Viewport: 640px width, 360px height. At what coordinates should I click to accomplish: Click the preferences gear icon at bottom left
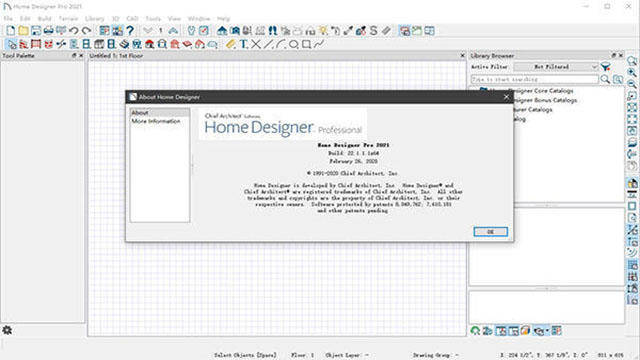coord(7,330)
